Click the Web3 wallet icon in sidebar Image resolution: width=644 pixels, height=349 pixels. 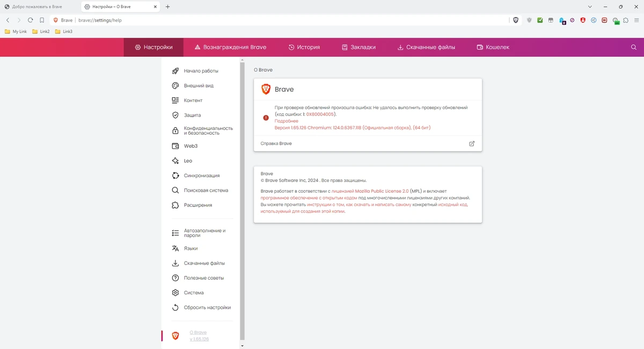[175, 146]
